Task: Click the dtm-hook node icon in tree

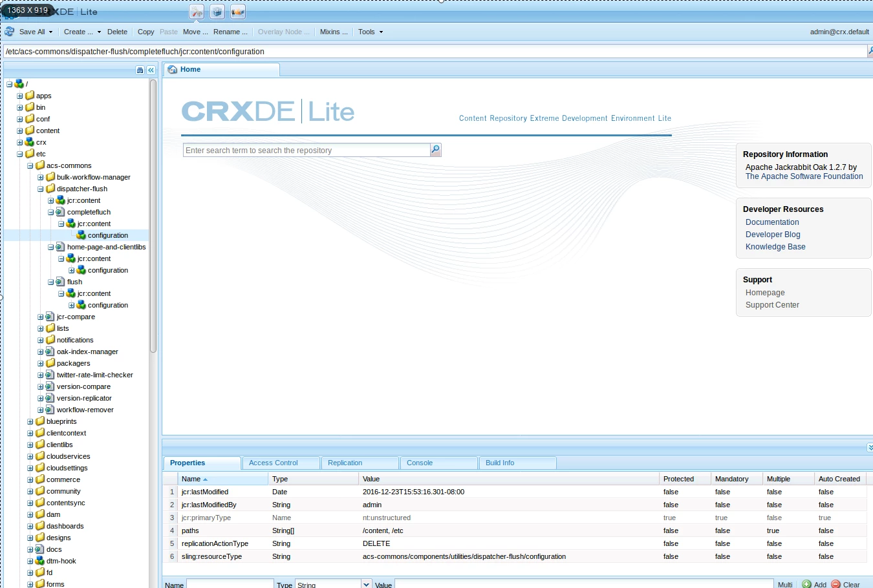Action: pos(40,561)
